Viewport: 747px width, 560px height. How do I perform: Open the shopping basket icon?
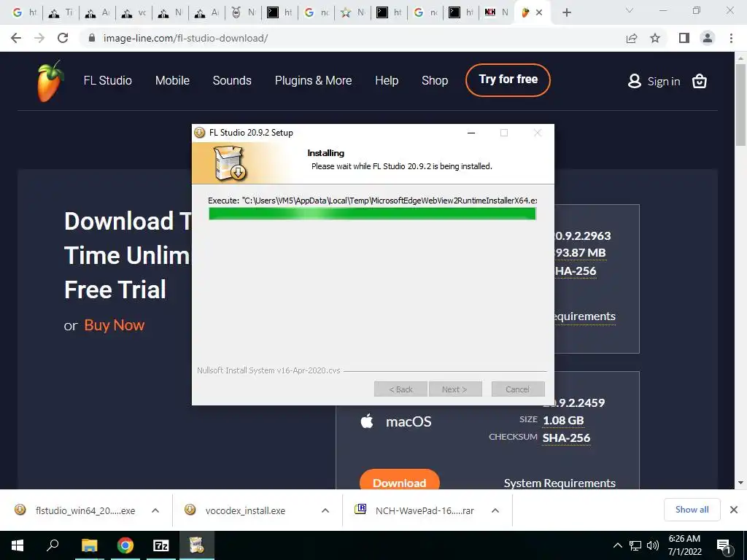point(699,81)
